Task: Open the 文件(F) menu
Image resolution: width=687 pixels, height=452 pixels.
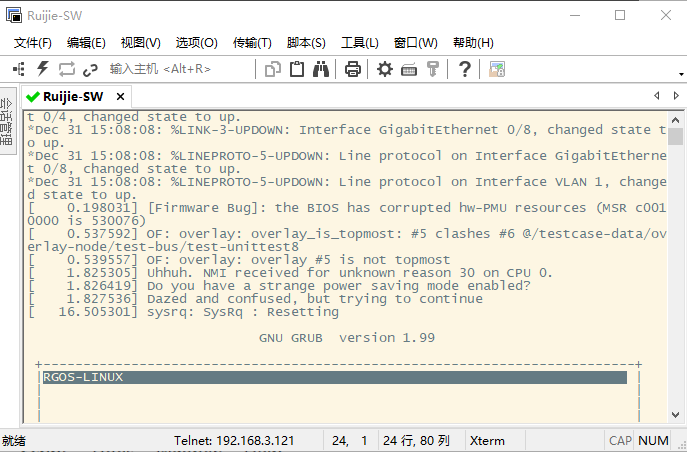Action: tap(32, 43)
